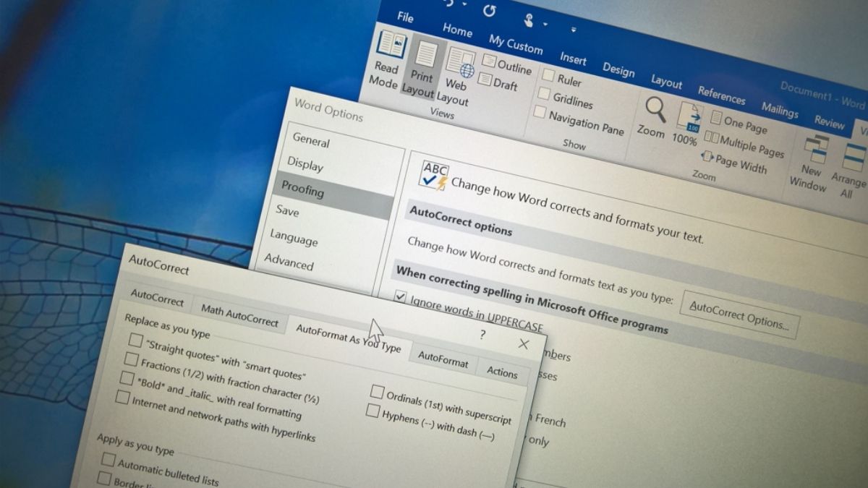Open Outline view from the Views group
This screenshot has width=868, height=488.
coord(507,65)
